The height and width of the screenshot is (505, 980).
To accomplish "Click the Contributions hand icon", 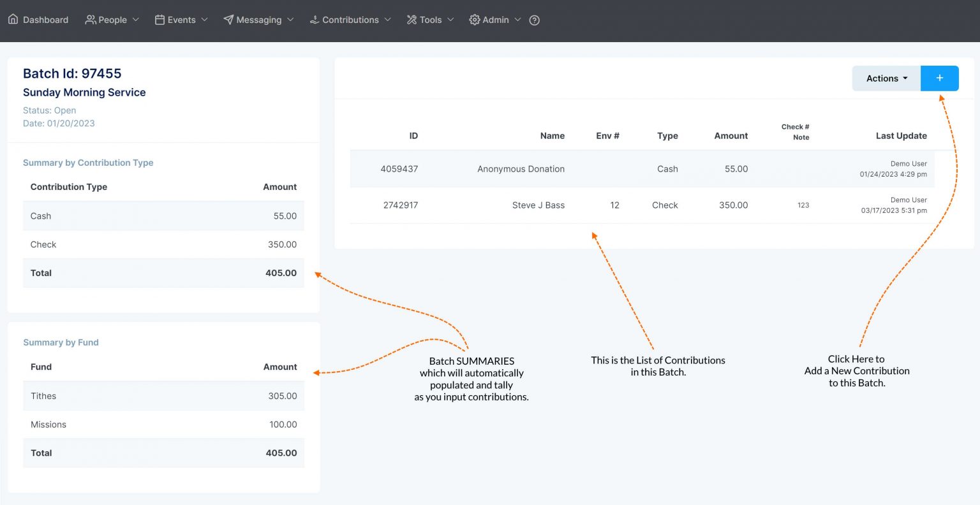I will (x=315, y=20).
